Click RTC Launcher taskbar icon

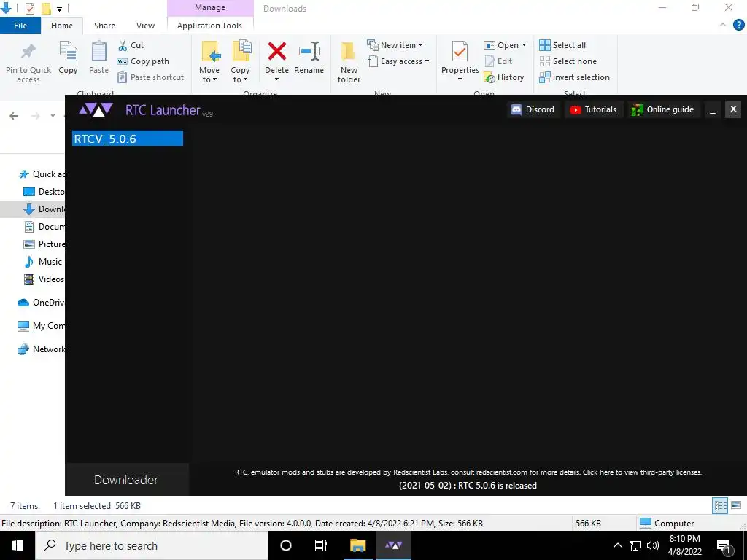tap(393, 545)
